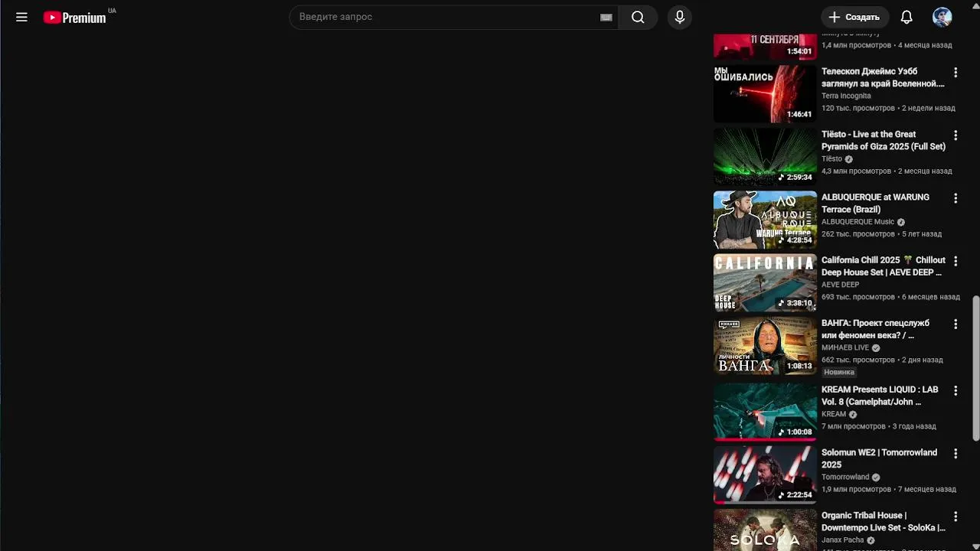Visit the AEVE DEEP channel
Screen dimensions: 980x551
coord(841,285)
